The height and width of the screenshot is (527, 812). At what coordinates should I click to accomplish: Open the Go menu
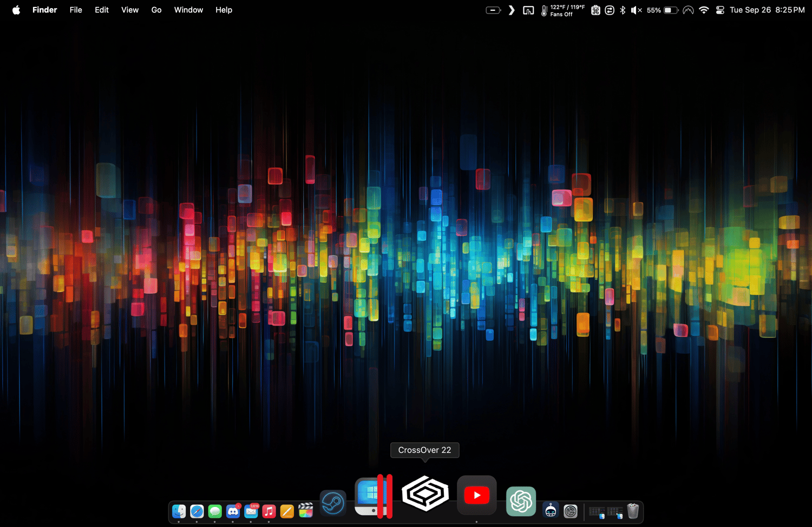click(x=156, y=10)
